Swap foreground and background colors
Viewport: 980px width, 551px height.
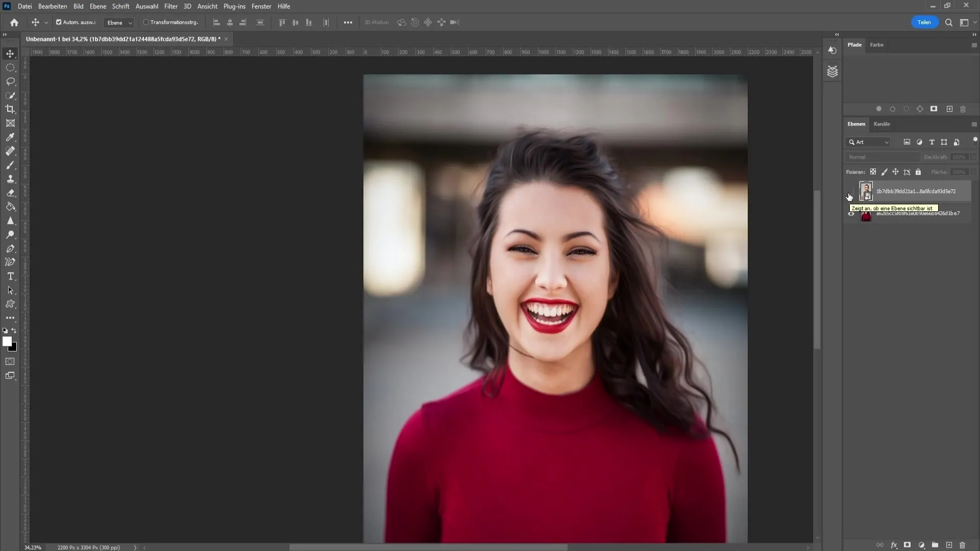coord(14,331)
